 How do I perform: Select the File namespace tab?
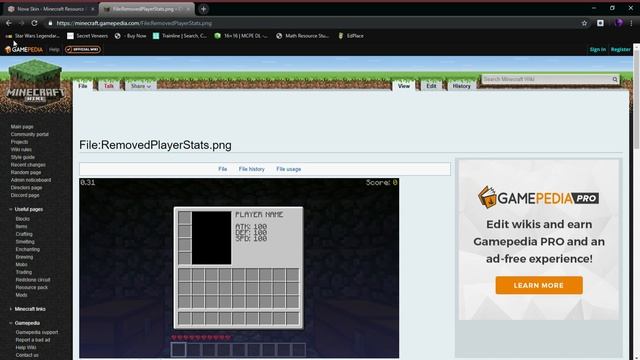(83, 86)
